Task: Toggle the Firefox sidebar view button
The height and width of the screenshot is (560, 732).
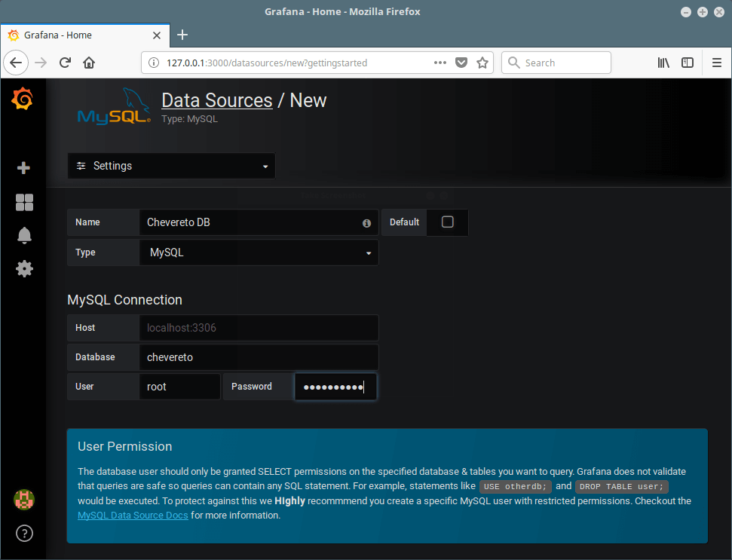Action: click(x=688, y=63)
